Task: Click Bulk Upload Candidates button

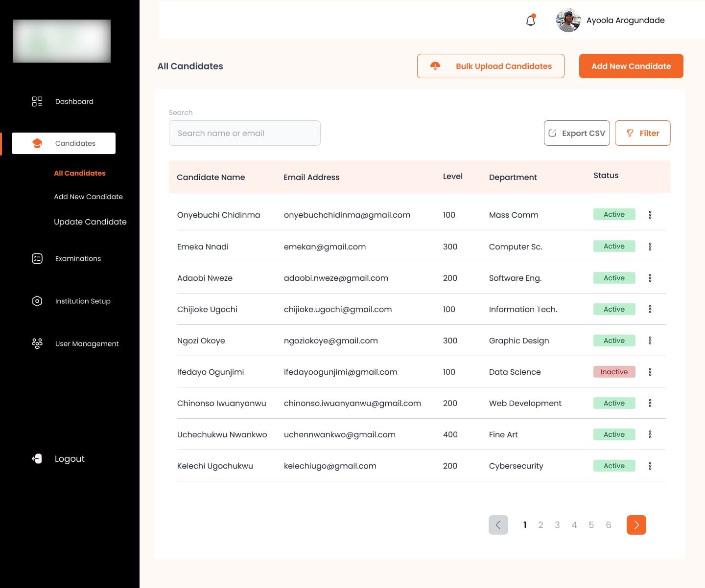Action: [x=491, y=66]
